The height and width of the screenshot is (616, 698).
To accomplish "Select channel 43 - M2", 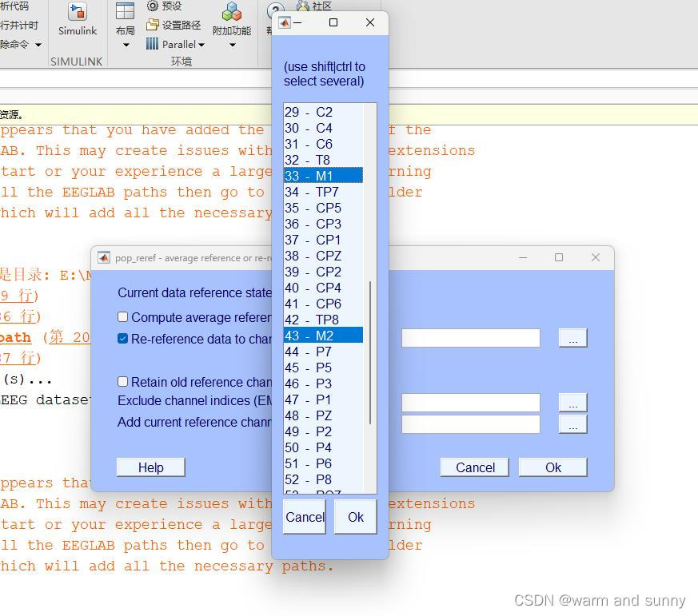I will pos(324,336).
